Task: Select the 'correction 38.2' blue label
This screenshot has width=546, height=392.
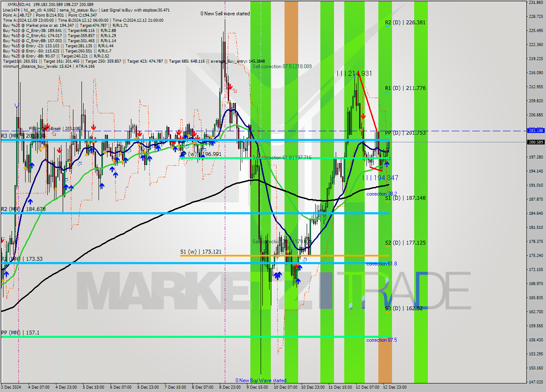Action: click(382, 194)
